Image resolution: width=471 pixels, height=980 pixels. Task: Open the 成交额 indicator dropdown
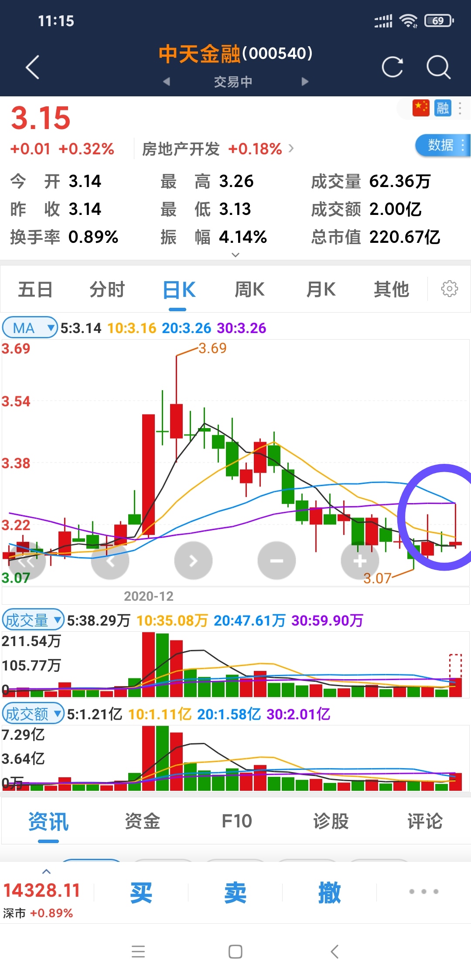pyautogui.click(x=33, y=714)
